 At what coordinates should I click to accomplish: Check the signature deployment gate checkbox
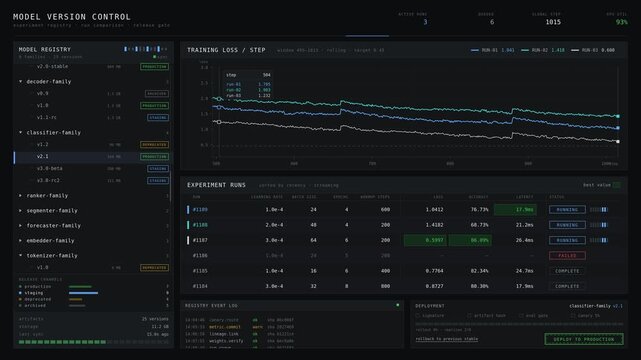coord(418,316)
